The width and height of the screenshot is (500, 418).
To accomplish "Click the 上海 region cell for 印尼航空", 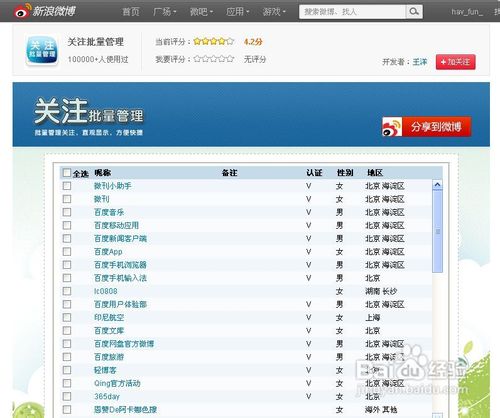I will click(x=373, y=317).
